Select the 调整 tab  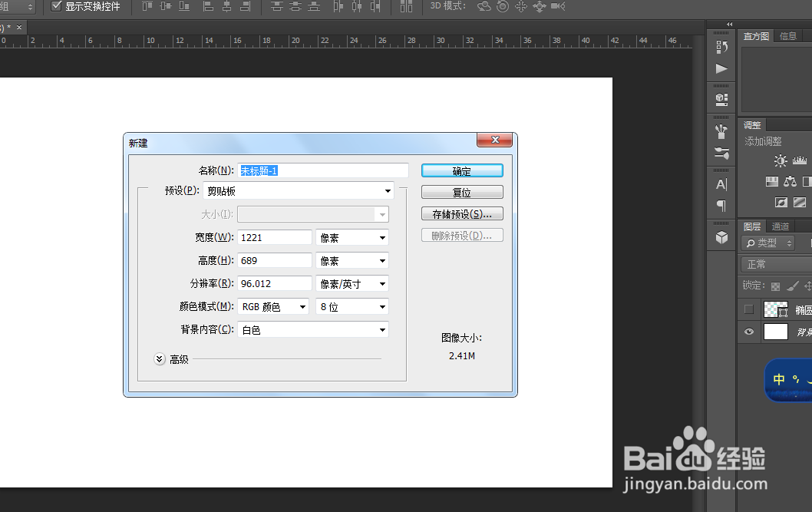752,125
